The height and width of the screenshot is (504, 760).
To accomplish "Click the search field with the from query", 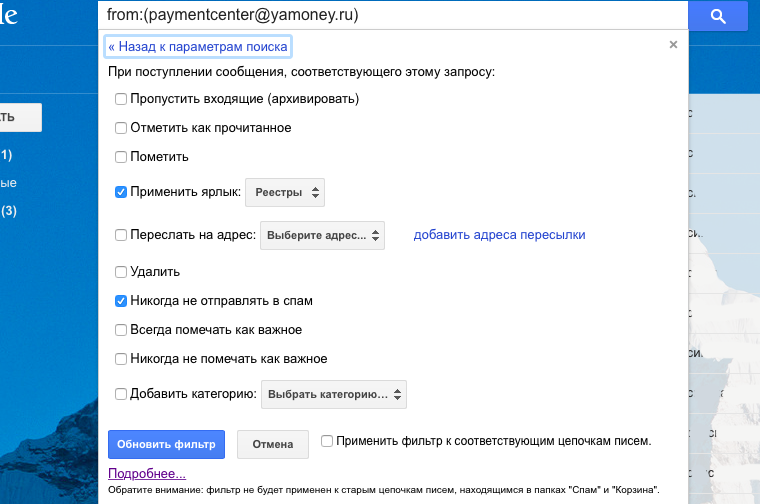I will [x=393, y=15].
